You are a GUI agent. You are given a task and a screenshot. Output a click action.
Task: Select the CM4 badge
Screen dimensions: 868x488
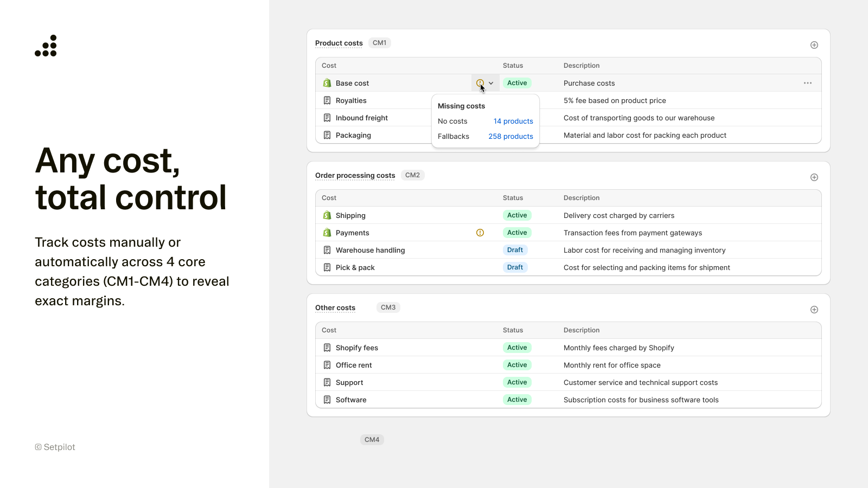[x=372, y=440]
